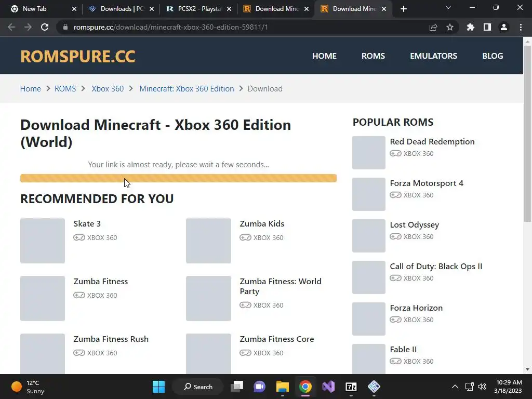The height and width of the screenshot is (399, 532).
Task: Open a new browser tab
Action: [403, 9]
